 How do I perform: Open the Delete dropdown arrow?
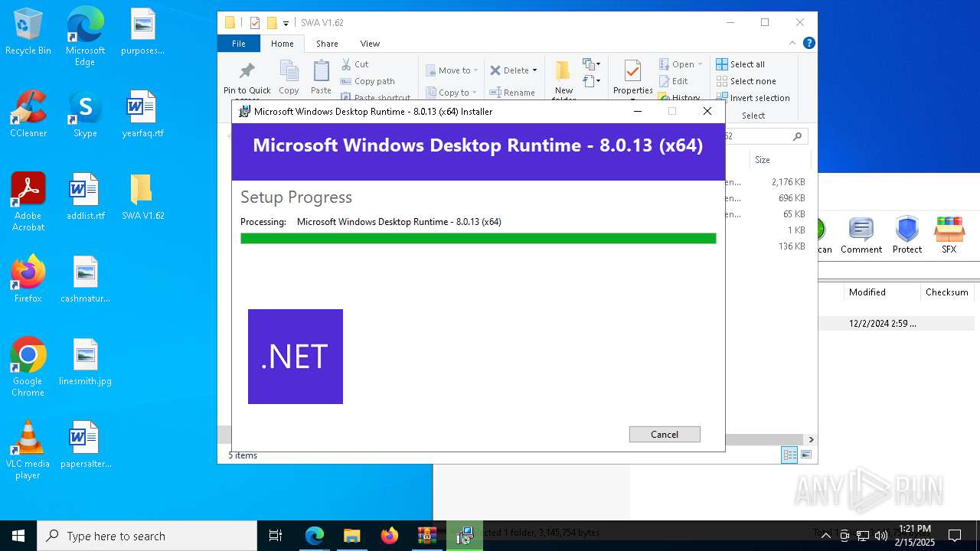pyautogui.click(x=534, y=70)
